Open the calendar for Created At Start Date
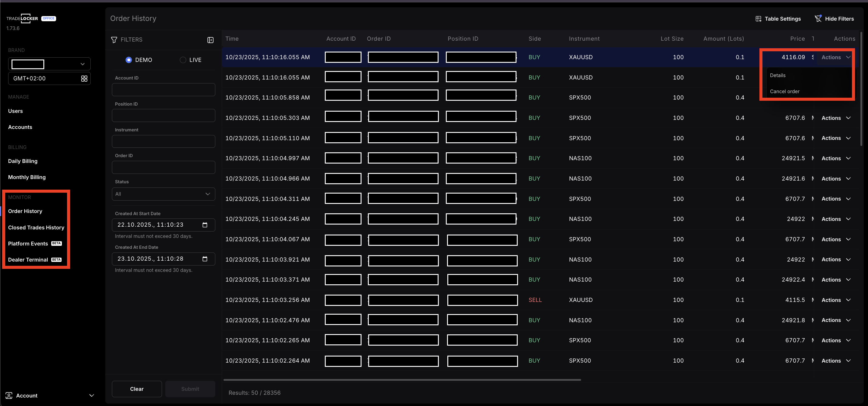This screenshot has width=868, height=406. click(x=204, y=225)
